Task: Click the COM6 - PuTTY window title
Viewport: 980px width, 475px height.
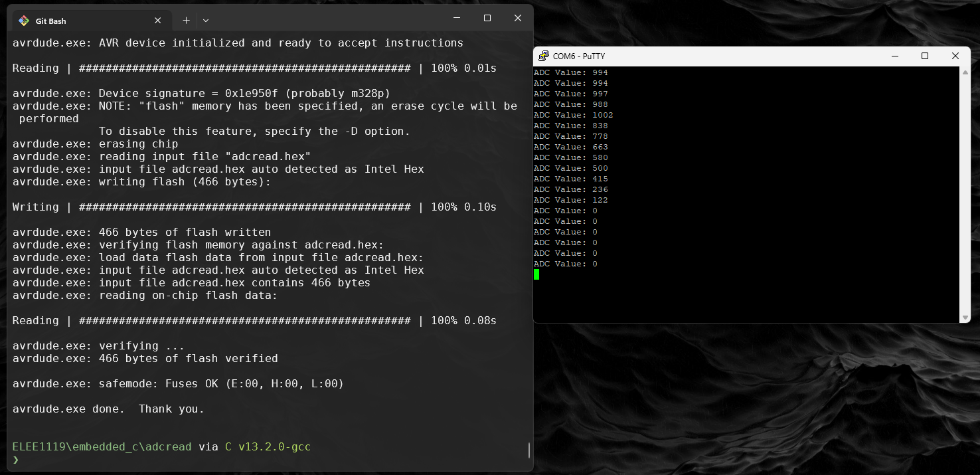Action: (579, 56)
